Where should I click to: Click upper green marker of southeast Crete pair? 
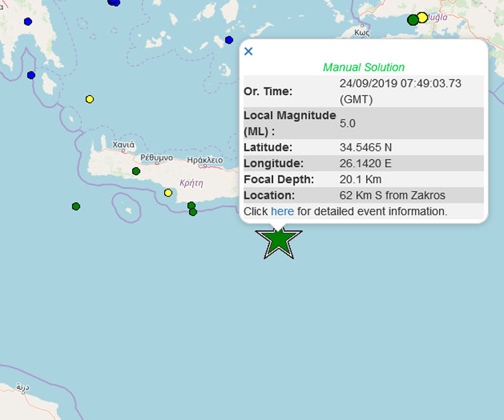191,205
